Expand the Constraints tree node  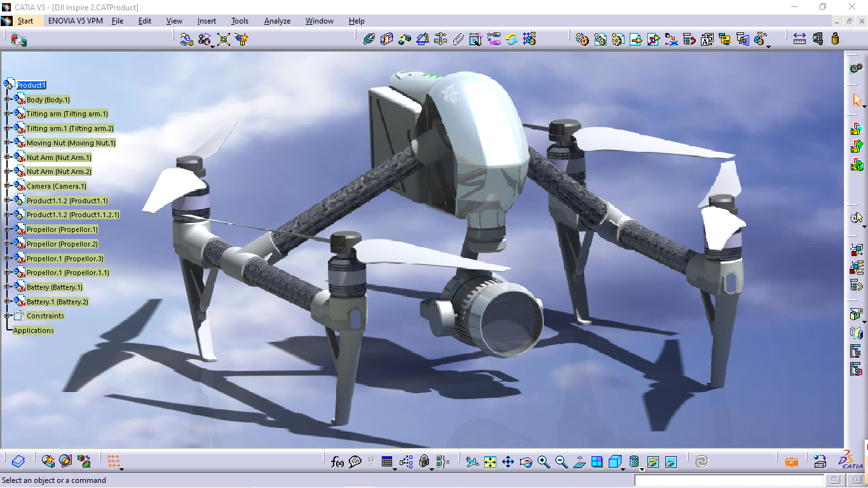pos(8,316)
